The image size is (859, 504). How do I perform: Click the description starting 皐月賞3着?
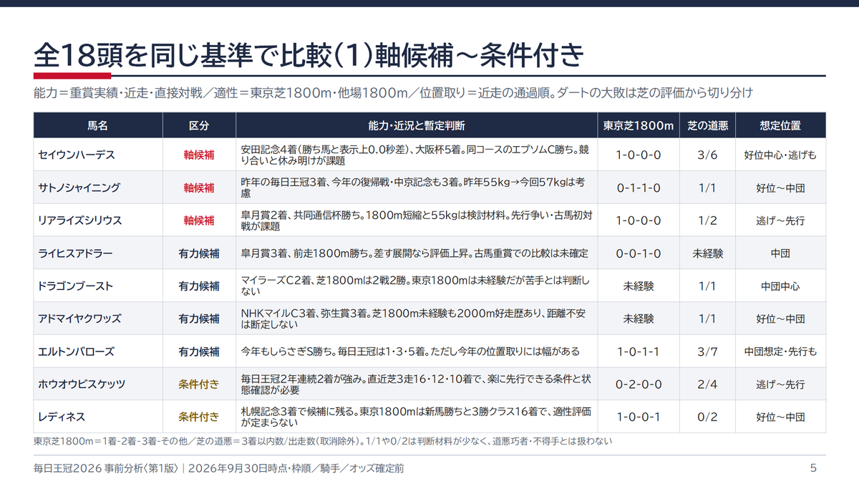414,253
